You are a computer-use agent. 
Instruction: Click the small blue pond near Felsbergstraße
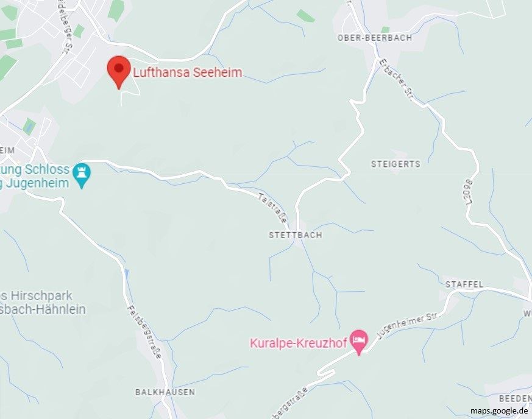point(127,275)
